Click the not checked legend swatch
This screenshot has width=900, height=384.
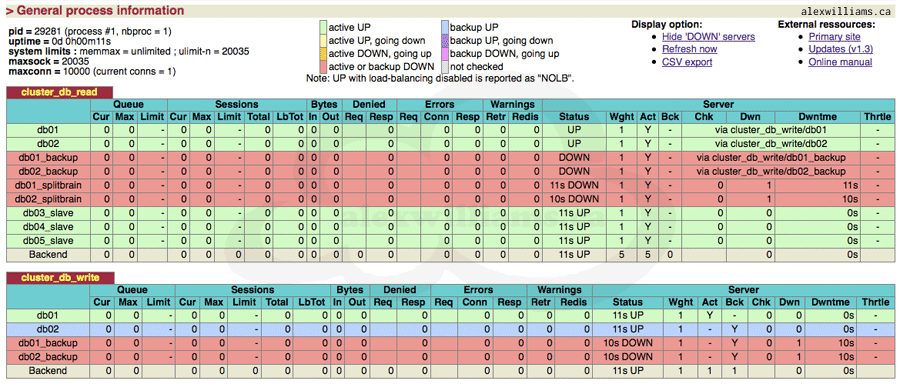pyautogui.click(x=444, y=67)
